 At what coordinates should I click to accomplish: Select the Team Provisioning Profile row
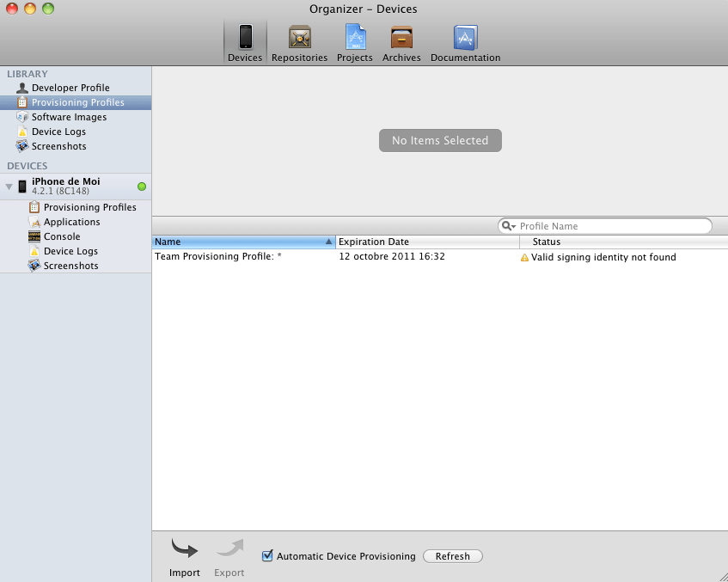pyautogui.click(x=440, y=257)
